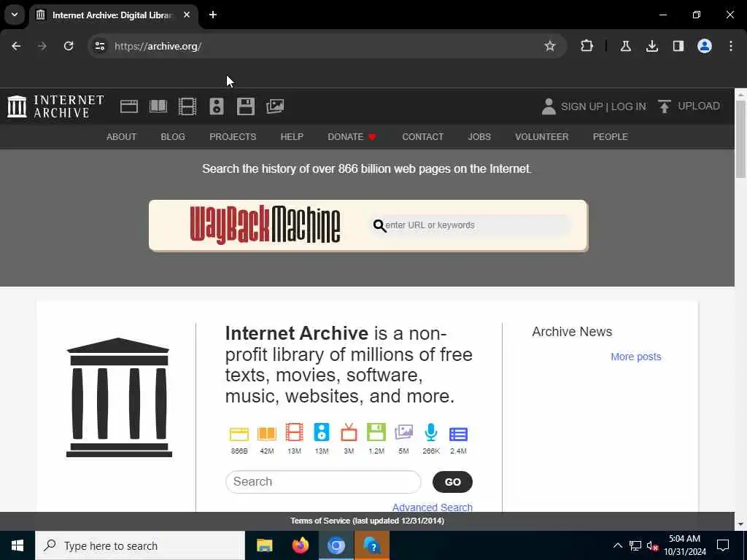
Task: Bookmark this page with the star icon
Action: (x=550, y=46)
